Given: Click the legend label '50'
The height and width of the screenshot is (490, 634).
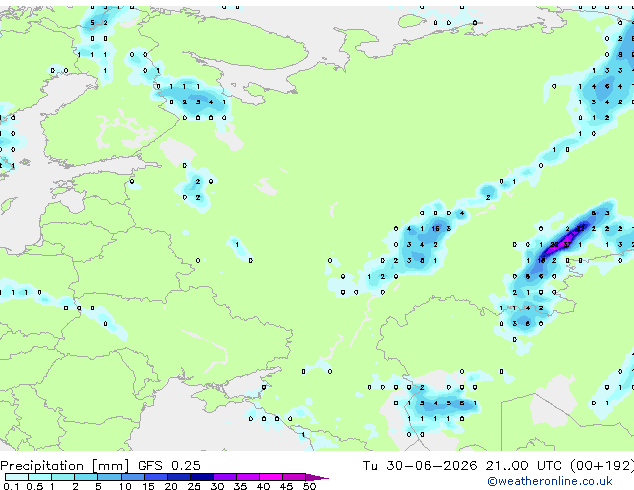Looking at the screenshot, I should click(309, 486).
